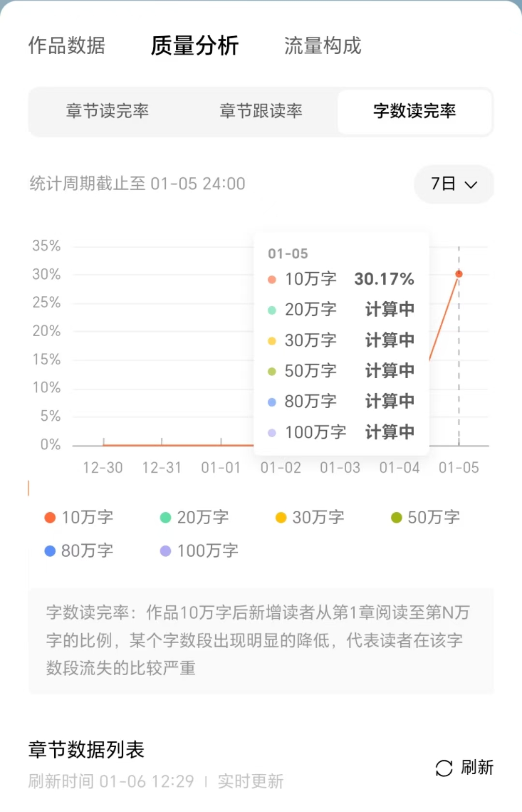Tap the 刷新 button label
This screenshot has width=522, height=812.
point(477,768)
